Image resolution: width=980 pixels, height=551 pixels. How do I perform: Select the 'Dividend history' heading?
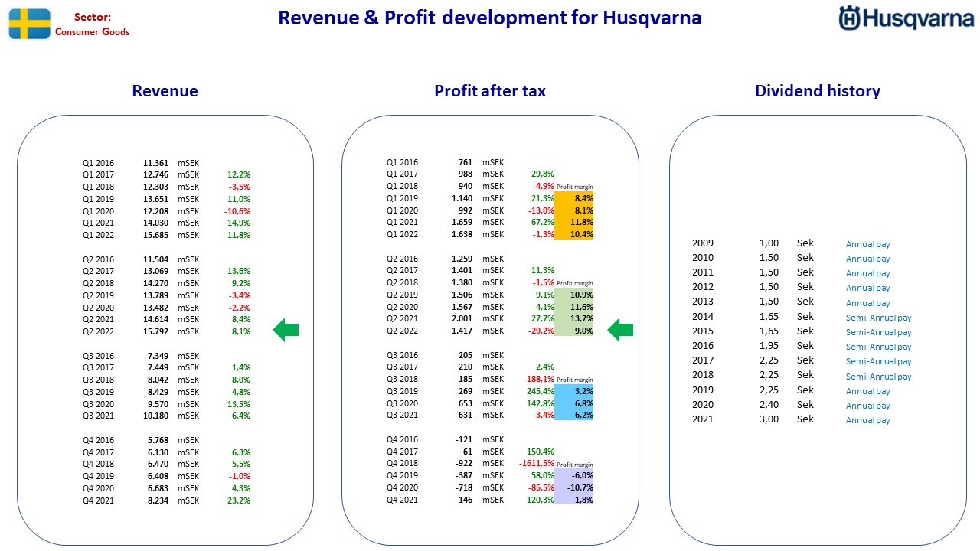click(x=818, y=91)
